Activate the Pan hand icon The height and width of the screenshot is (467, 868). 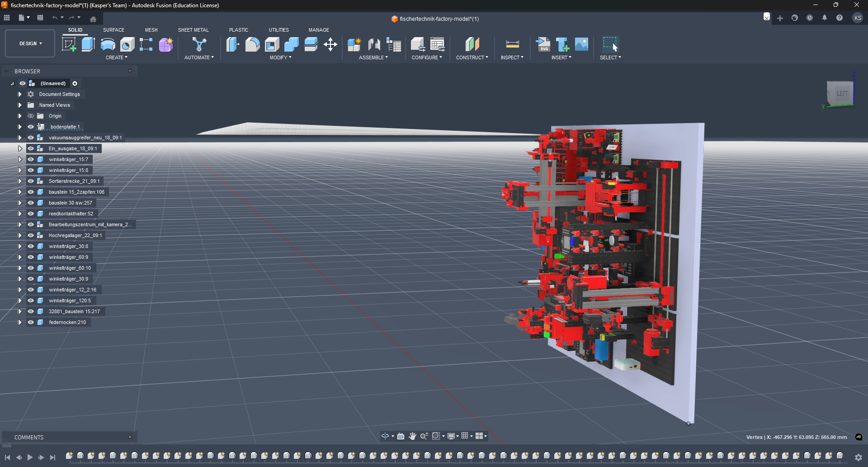point(412,436)
